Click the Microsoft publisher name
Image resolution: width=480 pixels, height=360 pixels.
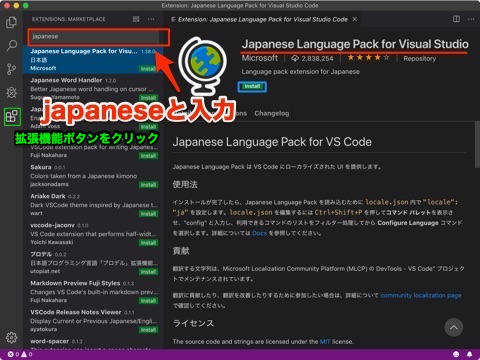click(x=260, y=58)
